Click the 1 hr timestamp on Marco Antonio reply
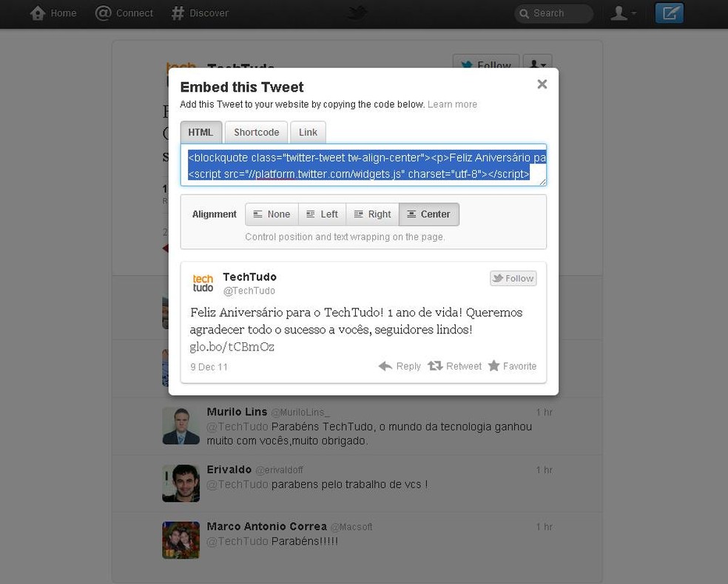Screen dimensions: 728x584 pyautogui.click(x=544, y=527)
